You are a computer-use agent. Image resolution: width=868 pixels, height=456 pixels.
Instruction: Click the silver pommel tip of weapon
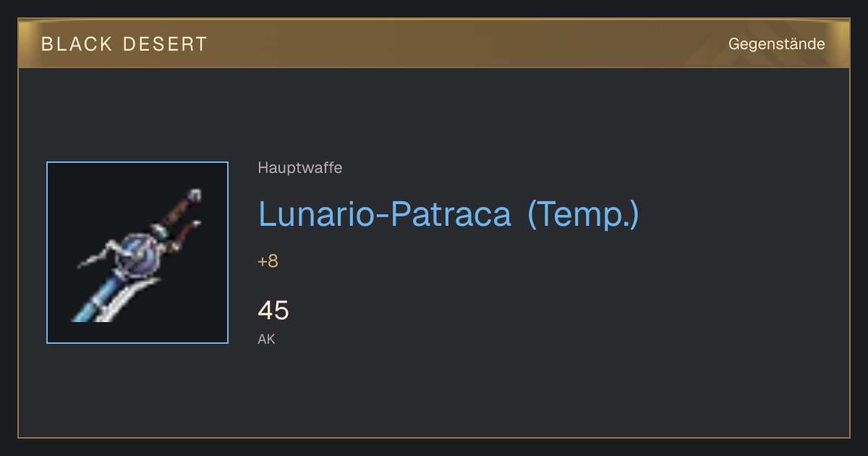[x=194, y=195]
